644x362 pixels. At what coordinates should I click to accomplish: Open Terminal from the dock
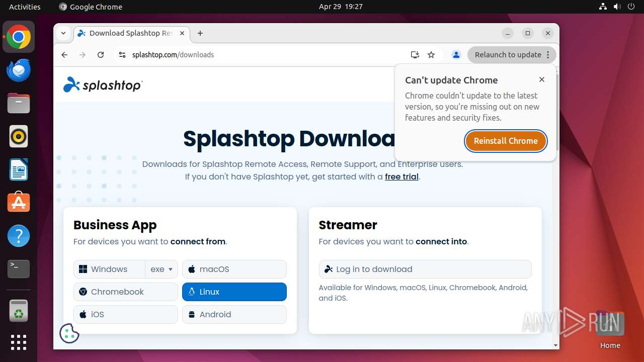coord(19,269)
